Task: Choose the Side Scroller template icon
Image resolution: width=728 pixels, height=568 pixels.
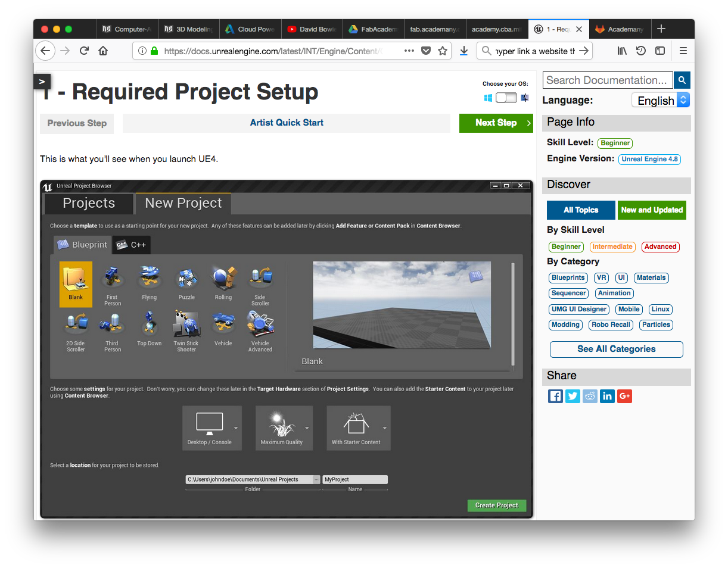Action: (260, 279)
